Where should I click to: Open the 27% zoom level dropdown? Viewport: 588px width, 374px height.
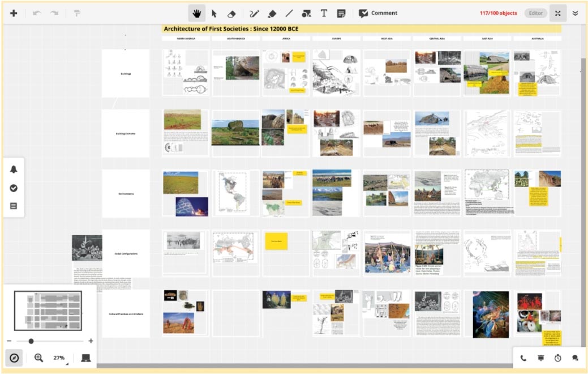coord(59,358)
